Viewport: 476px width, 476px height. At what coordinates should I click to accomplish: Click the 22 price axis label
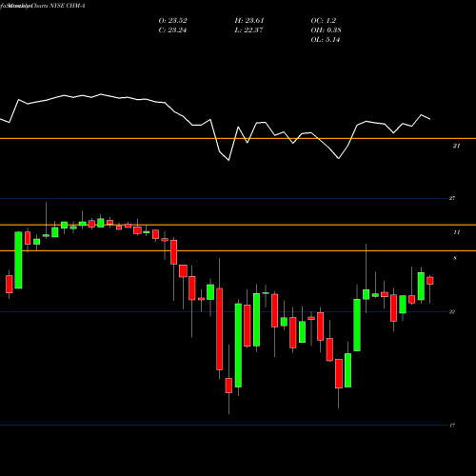coord(452,312)
